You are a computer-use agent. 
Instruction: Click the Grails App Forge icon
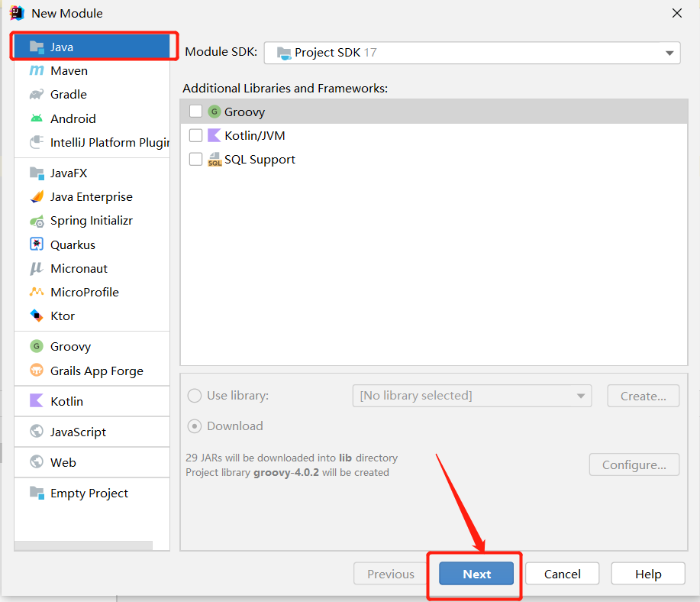(x=37, y=370)
